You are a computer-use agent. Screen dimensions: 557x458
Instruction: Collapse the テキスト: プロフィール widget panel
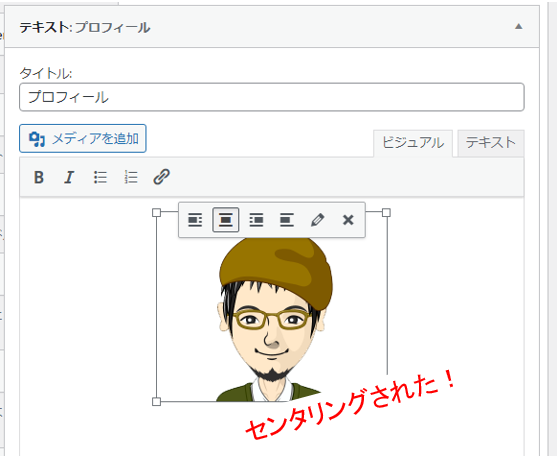[519, 26]
